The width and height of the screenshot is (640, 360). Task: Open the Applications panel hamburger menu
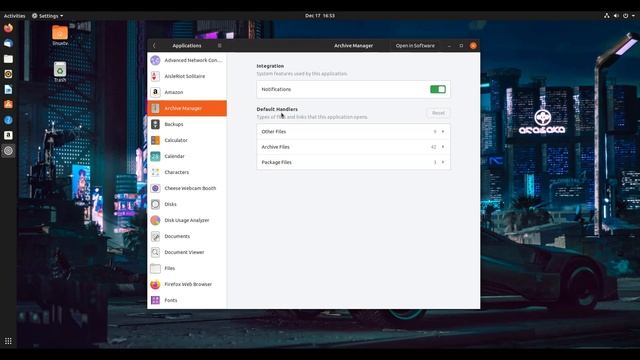(x=220, y=46)
